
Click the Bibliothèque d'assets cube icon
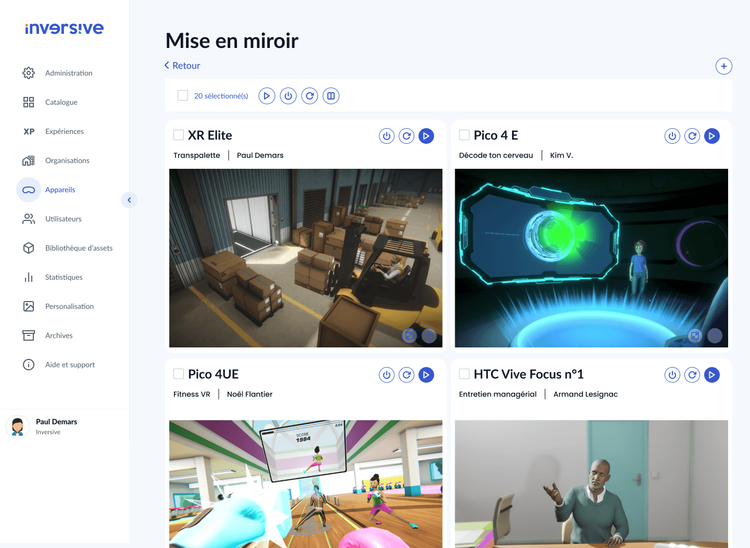29,248
